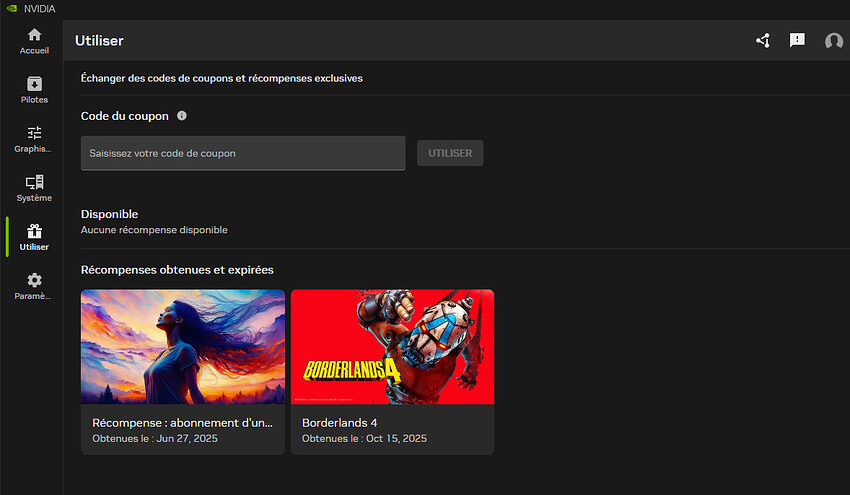This screenshot has width=850, height=495.
Task: Click the 'Obtenues le : Jun 27, 2025' date
Action: tap(155, 439)
